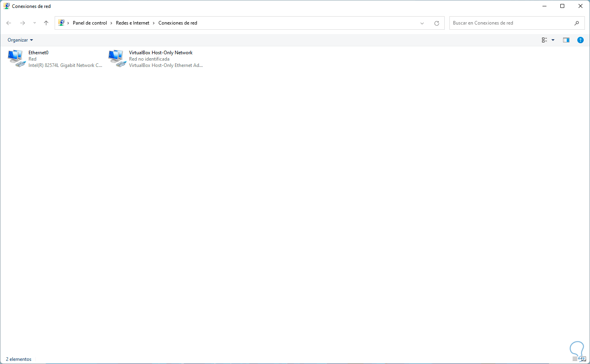Expand chevron after Redes e Internet
590x364 pixels.
(x=154, y=23)
